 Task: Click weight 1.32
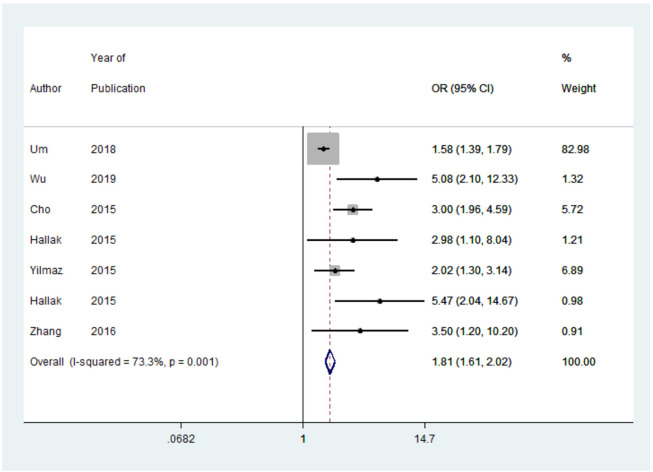tap(572, 179)
